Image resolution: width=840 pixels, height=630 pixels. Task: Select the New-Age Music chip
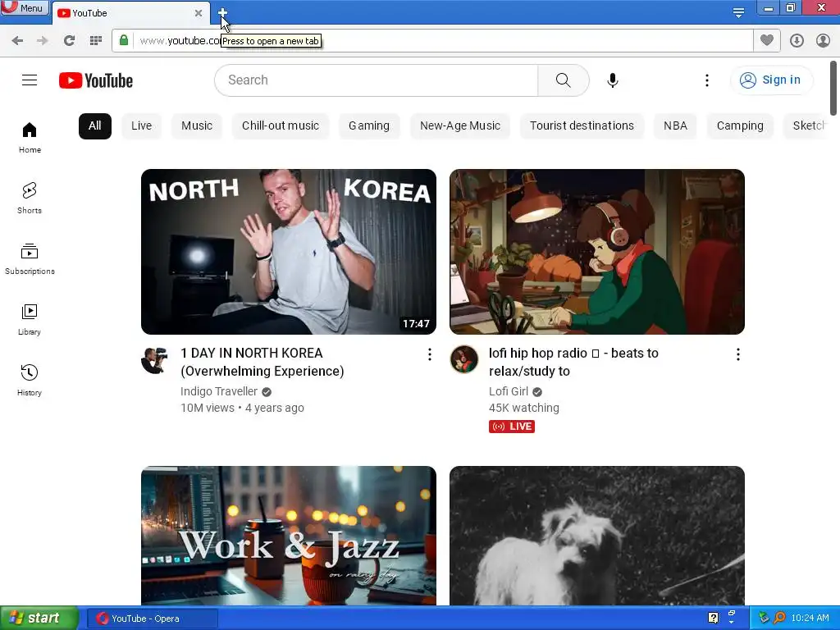coord(460,126)
